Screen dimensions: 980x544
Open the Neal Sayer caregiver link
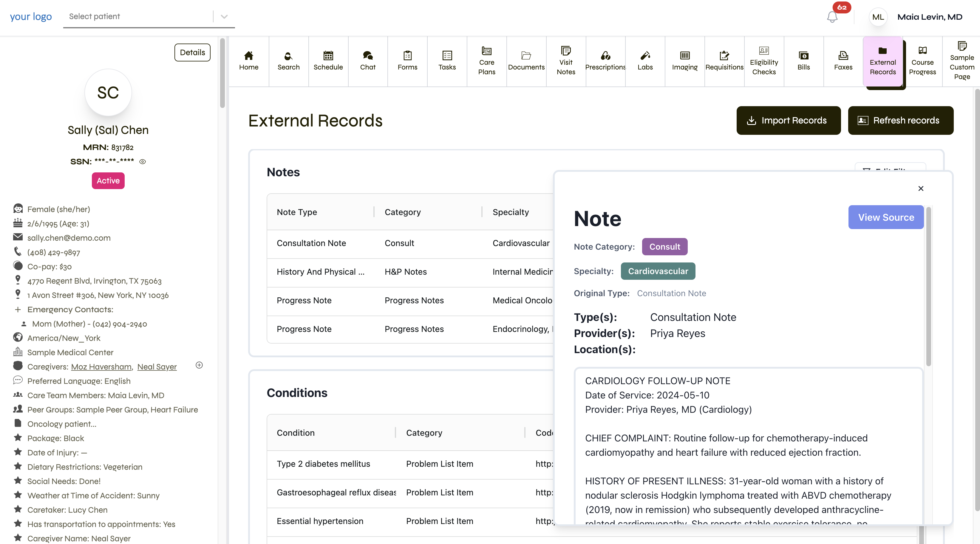click(157, 367)
